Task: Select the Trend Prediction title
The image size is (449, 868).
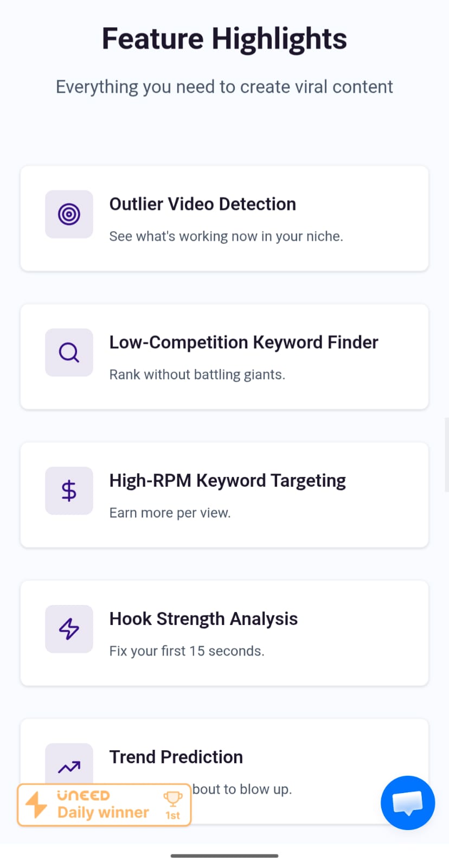Action: (x=176, y=757)
